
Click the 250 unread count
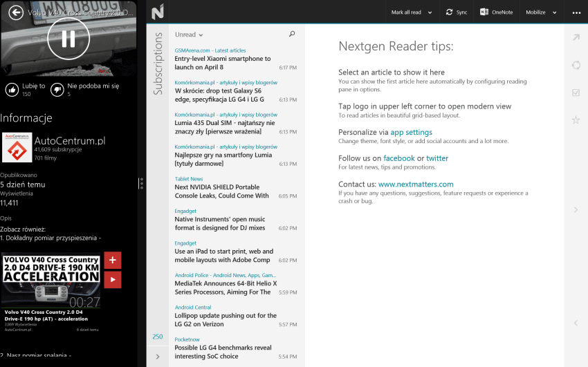pos(158,337)
